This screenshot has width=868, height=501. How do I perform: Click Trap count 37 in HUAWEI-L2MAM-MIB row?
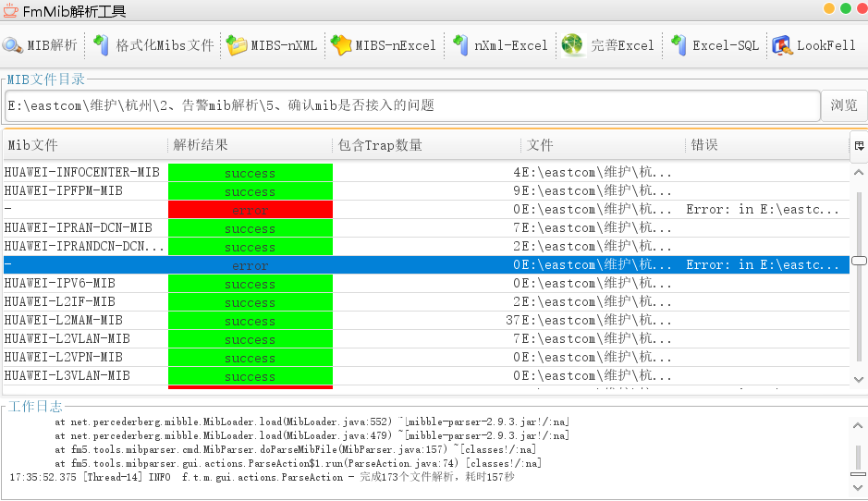pyautogui.click(x=513, y=321)
